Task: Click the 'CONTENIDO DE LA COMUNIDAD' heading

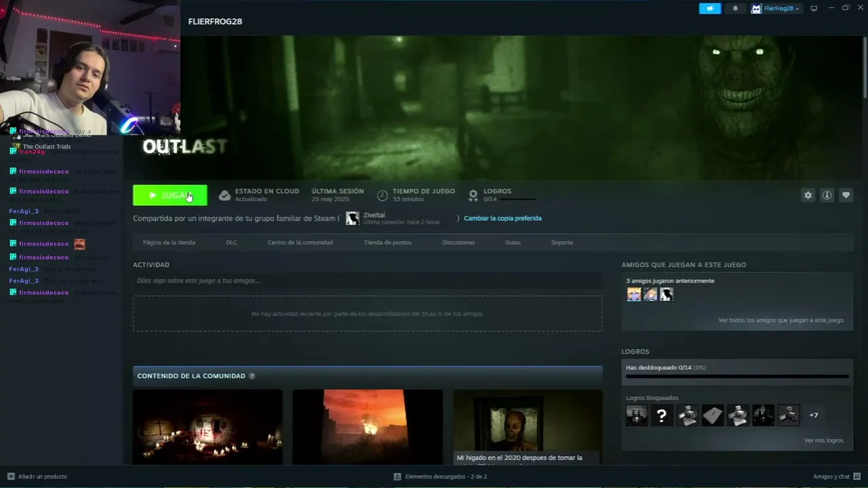Action: click(x=191, y=376)
